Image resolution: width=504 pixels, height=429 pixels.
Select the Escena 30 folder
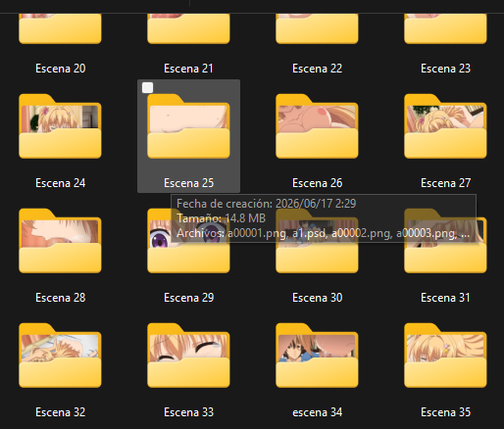[317, 258]
